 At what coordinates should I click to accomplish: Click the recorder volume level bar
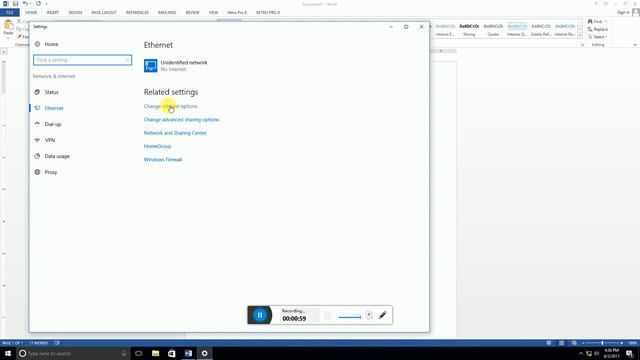[350, 317]
